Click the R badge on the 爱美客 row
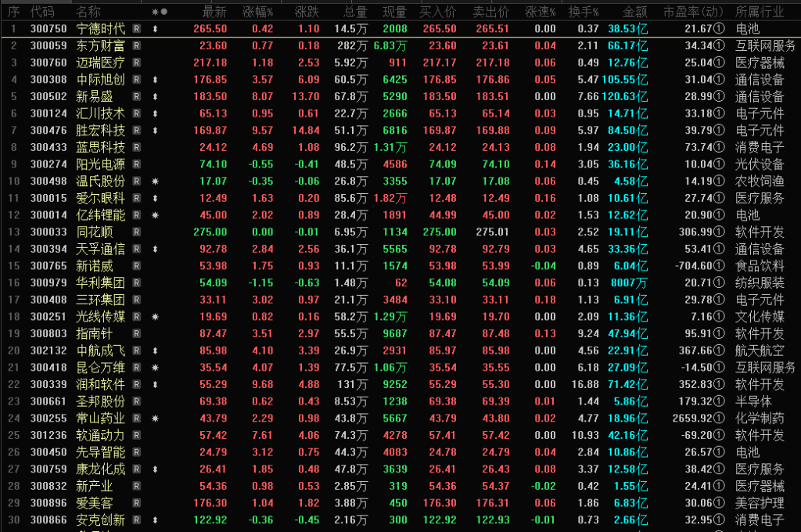 (136, 503)
